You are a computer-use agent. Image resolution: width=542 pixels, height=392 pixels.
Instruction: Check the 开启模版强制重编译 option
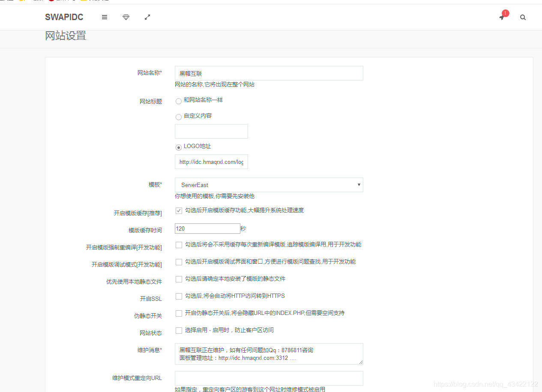coord(179,245)
